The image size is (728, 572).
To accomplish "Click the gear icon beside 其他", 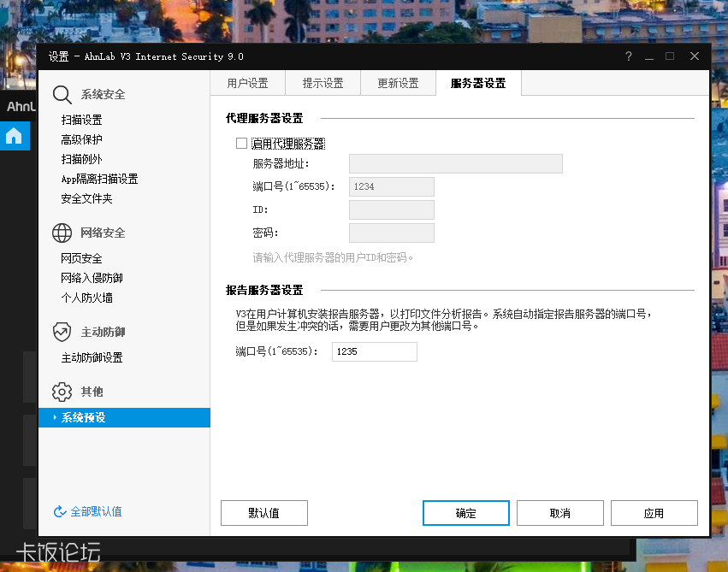I will pos(61,391).
